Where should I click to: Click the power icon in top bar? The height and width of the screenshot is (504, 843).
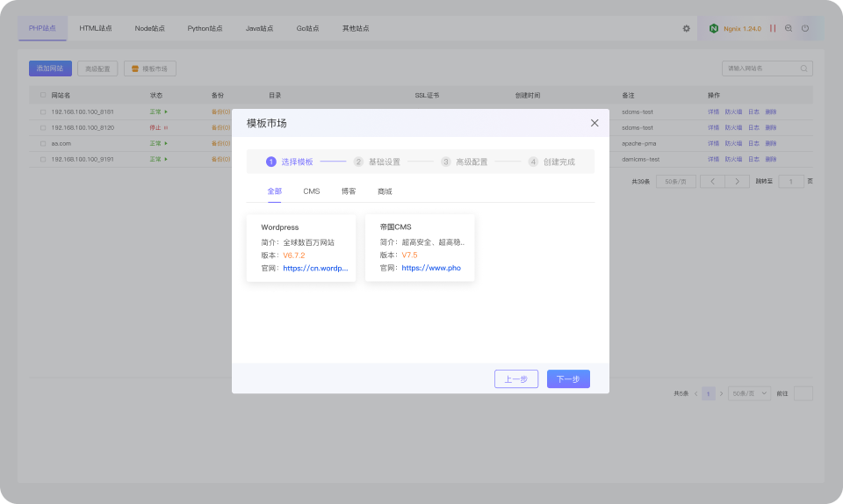click(805, 28)
